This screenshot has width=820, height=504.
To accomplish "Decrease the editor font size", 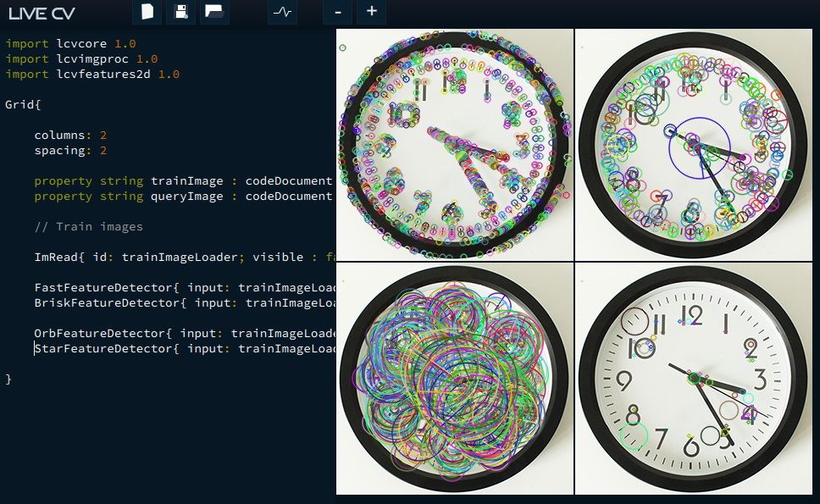I will coord(337,13).
